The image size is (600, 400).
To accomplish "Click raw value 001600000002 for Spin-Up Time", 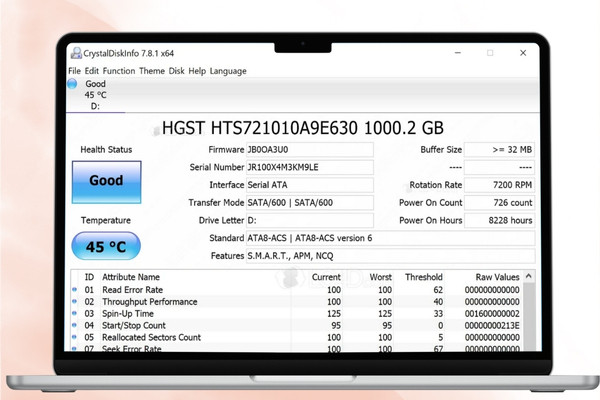I will coord(492,313).
